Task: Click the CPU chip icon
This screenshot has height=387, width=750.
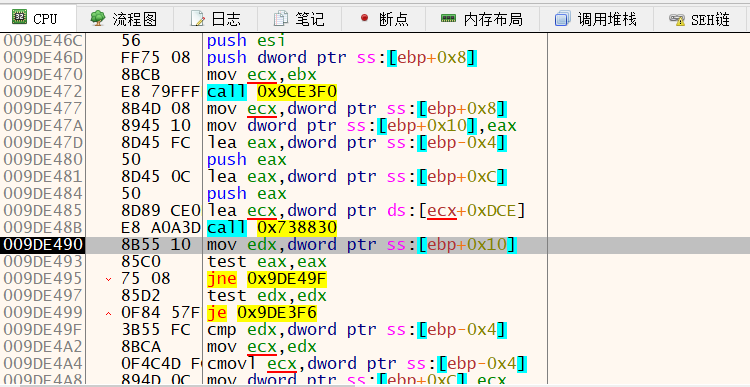Action: 20,18
